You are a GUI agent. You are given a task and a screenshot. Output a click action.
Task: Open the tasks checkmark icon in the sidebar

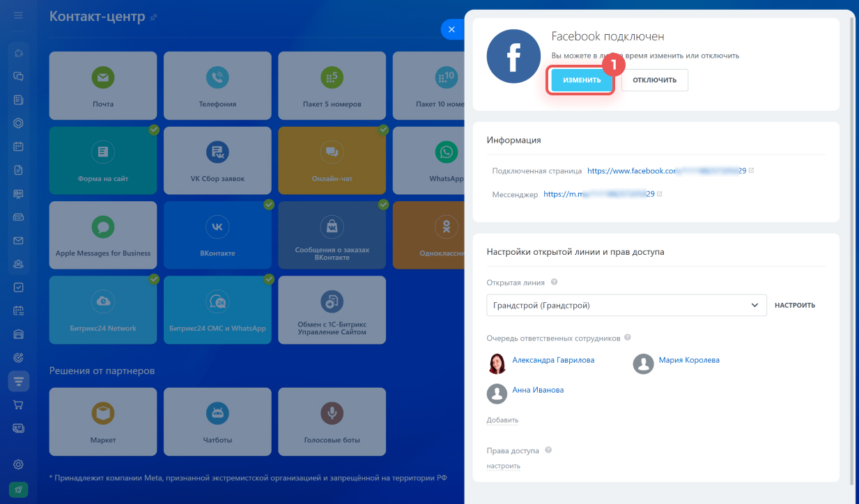point(19,287)
